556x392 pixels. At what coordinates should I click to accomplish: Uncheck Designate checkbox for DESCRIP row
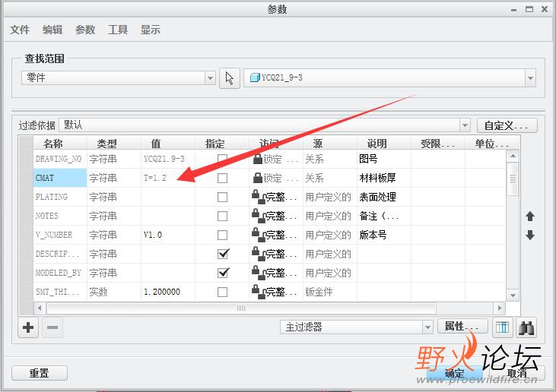click(x=223, y=254)
